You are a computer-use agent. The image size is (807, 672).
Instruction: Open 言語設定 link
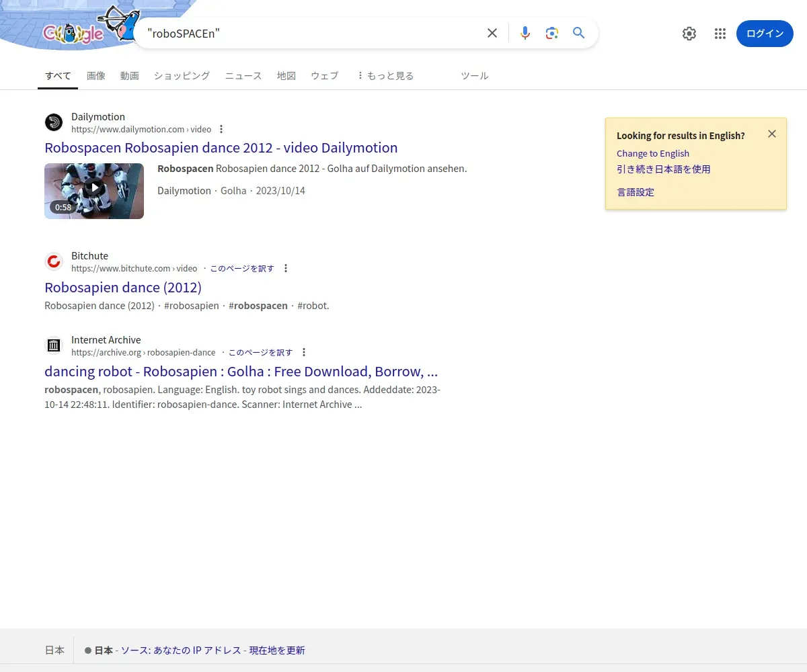tap(636, 192)
